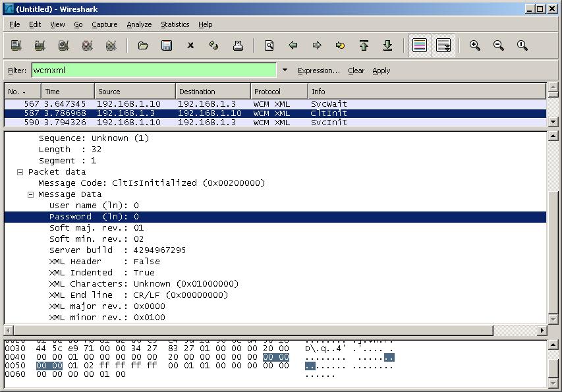
Task: Open the Expression... filter builder
Action: (319, 70)
